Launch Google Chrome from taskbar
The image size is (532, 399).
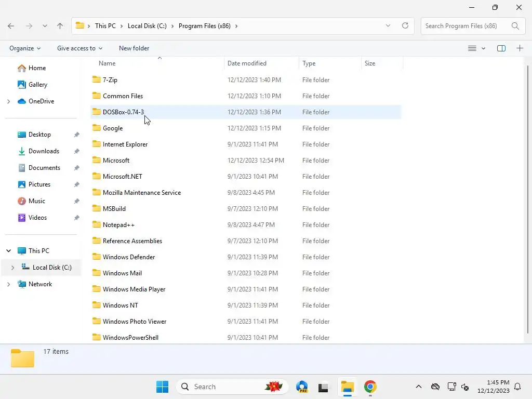370,387
